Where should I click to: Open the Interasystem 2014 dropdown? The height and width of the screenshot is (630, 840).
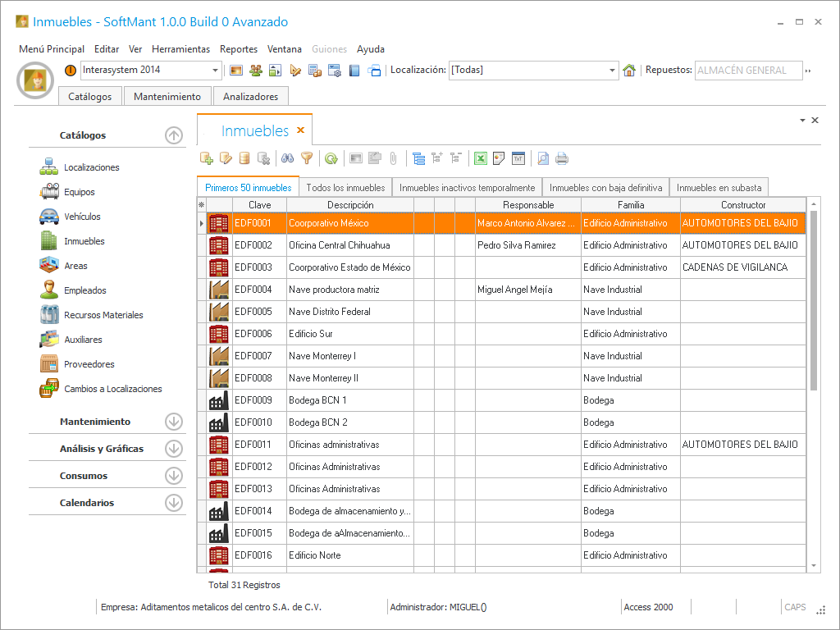[x=216, y=71]
